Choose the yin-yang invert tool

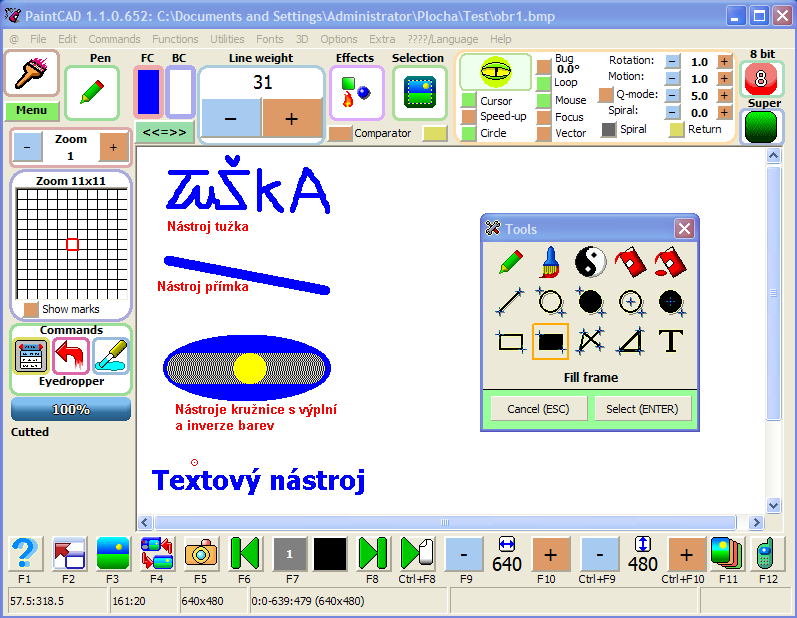[x=591, y=262]
